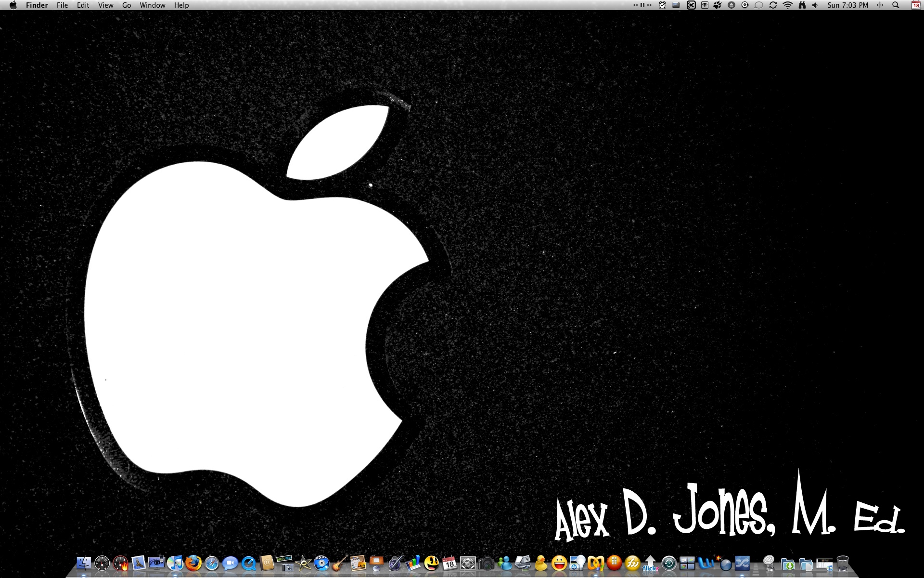Open the Edit menu
The width and height of the screenshot is (924, 578).
(x=83, y=5)
